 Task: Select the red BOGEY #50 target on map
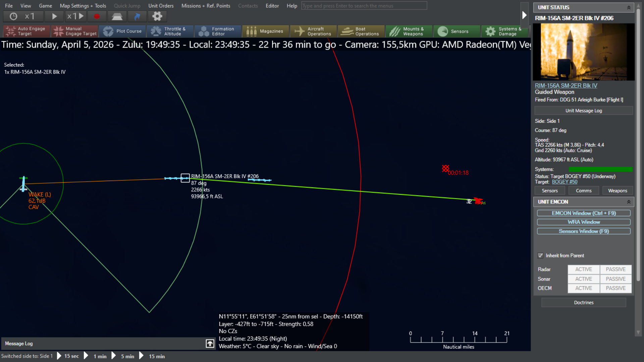pyautogui.click(x=478, y=201)
